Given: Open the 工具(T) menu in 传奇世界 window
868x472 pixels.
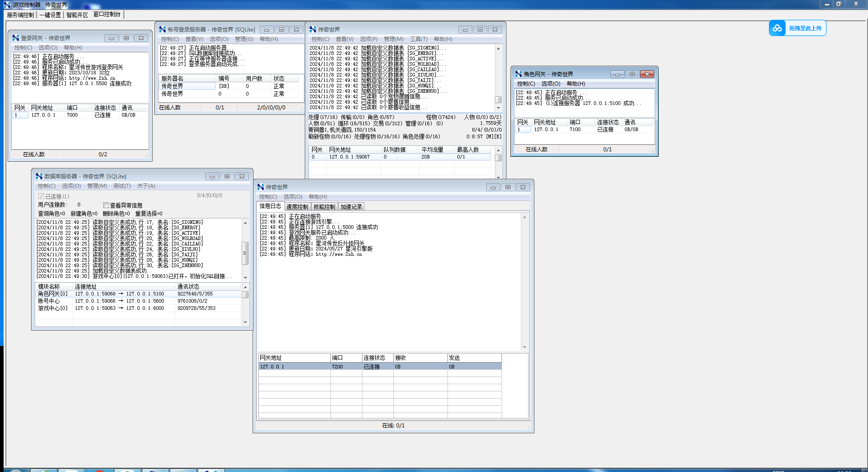Looking at the screenshot, I should pos(419,39).
